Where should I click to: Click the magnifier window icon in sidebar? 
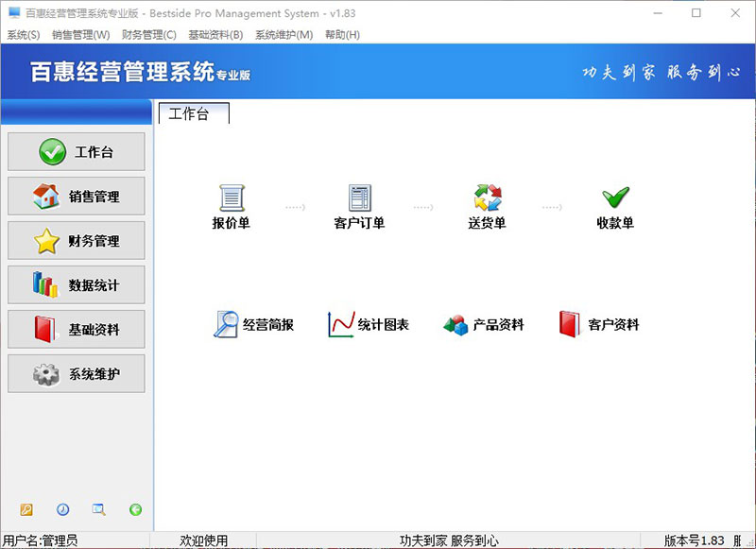pyautogui.click(x=99, y=509)
